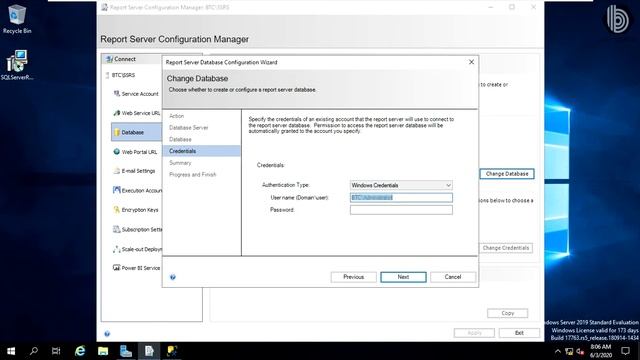This screenshot has height=360, width=640.
Task: Open the Authentication Type dropdown
Action: pyautogui.click(x=401, y=185)
